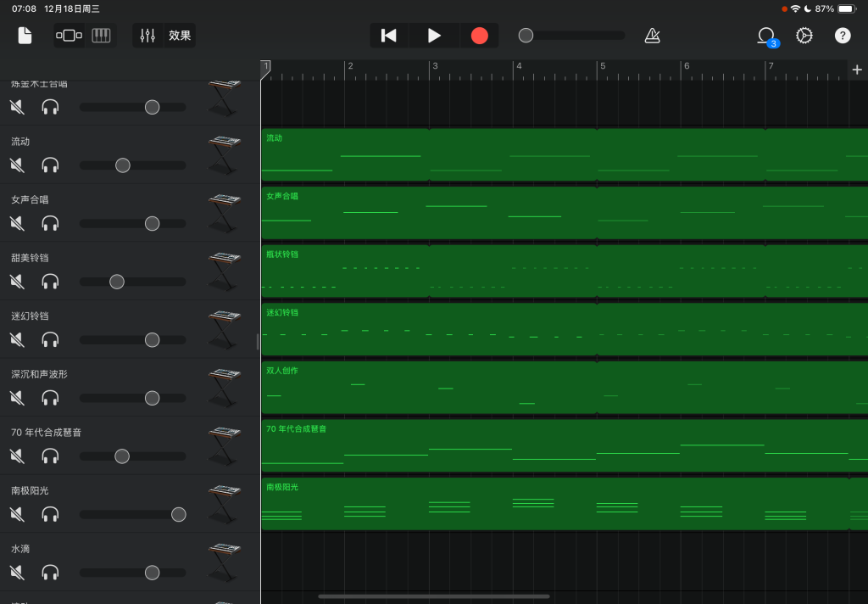Mute the 70 年代合成琶音 track
The height and width of the screenshot is (604, 868).
(17, 456)
